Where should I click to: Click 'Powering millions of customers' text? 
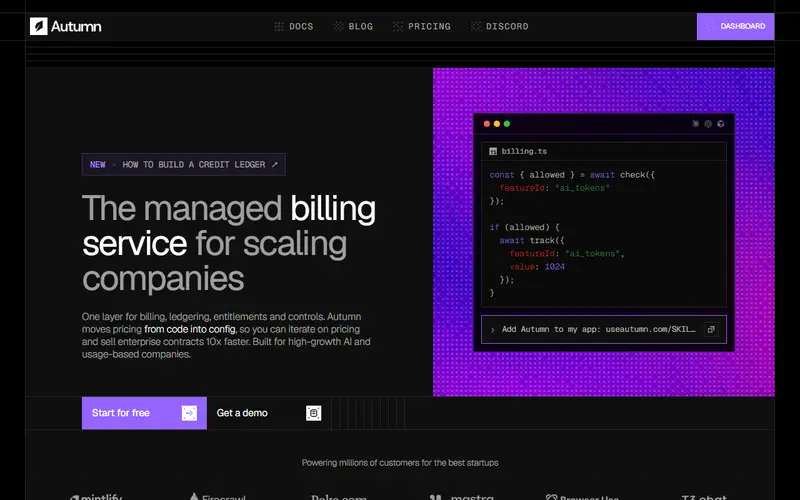coord(400,463)
